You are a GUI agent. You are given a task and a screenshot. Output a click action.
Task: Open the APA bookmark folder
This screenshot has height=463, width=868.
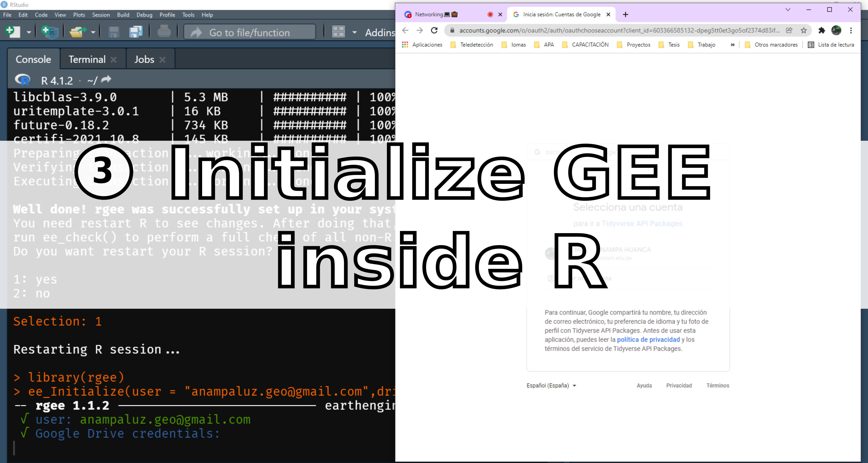tap(544, 44)
